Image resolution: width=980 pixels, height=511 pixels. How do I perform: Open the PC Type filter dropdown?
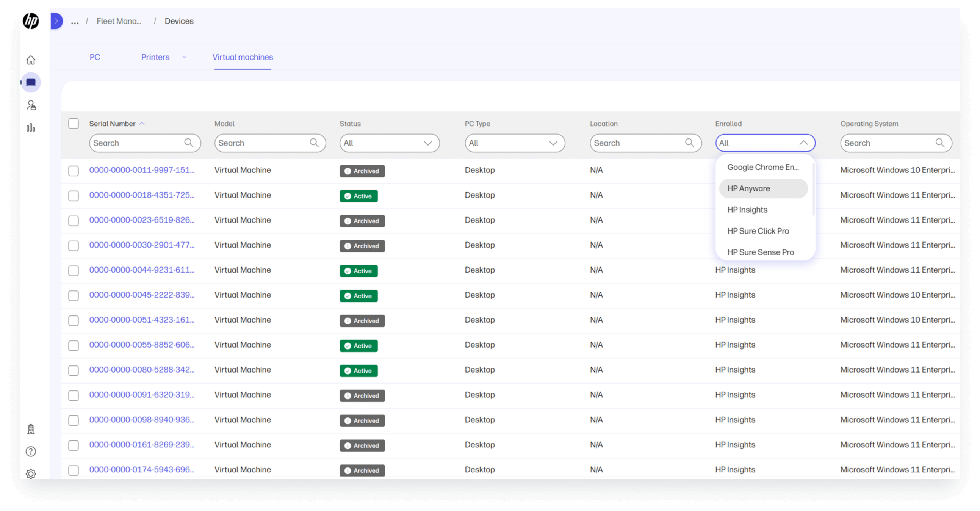click(514, 143)
